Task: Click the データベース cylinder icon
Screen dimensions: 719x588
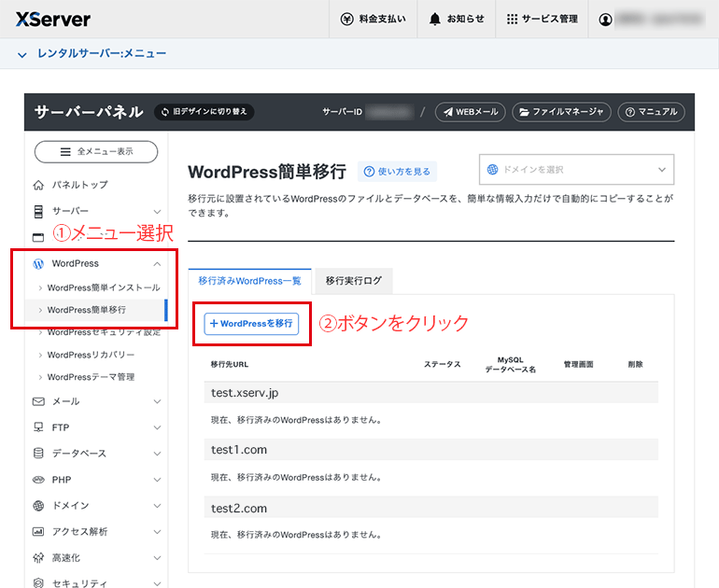Action: [x=38, y=454]
